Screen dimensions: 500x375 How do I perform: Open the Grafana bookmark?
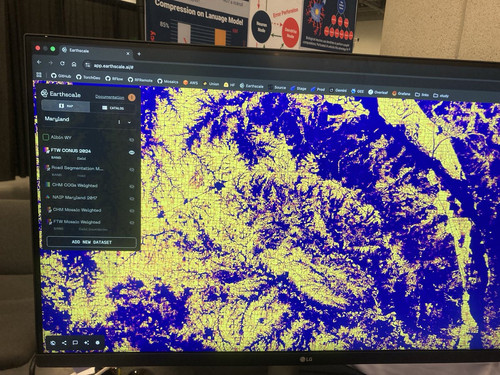pos(401,93)
